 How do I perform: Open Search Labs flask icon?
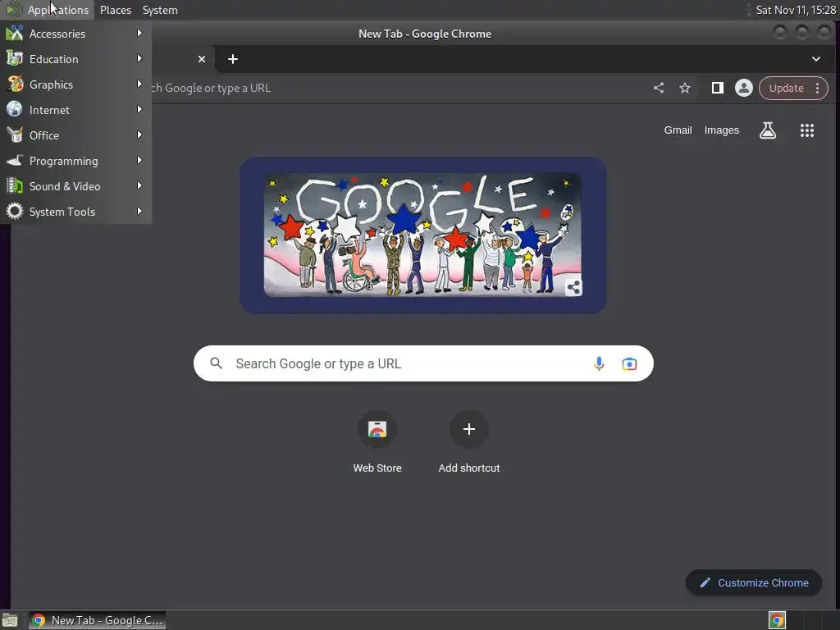pos(768,130)
